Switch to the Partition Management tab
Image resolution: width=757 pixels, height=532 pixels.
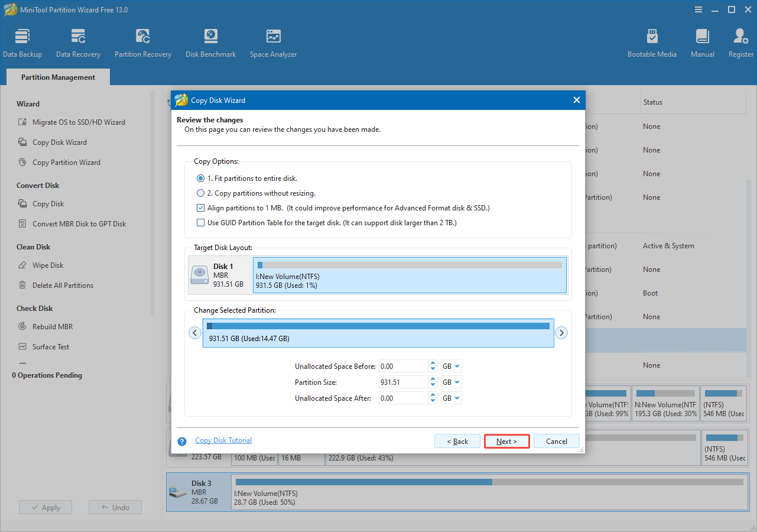(x=57, y=77)
